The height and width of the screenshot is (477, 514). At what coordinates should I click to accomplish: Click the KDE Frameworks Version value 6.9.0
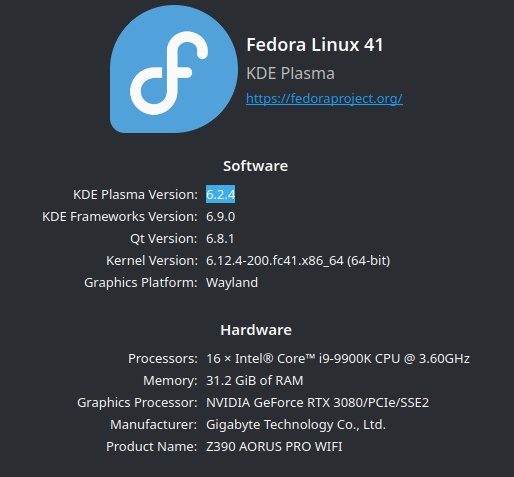pyautogui.click(x=220, y=217)
